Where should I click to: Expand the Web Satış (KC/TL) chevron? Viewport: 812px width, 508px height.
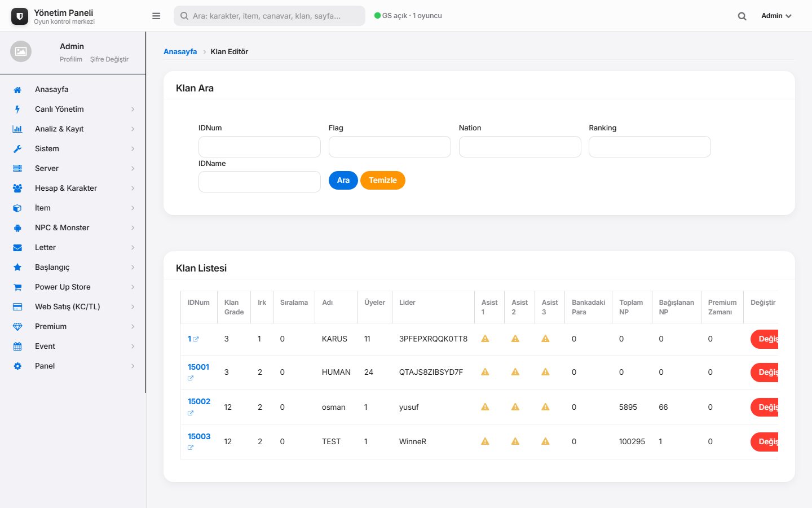point(133,307)
